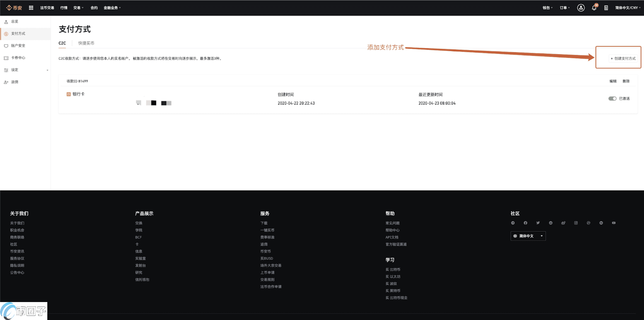Open 法币交易 in top navigation
This screenshot has height=320, width=644.
pyautogui.click(x=47, y=8)
